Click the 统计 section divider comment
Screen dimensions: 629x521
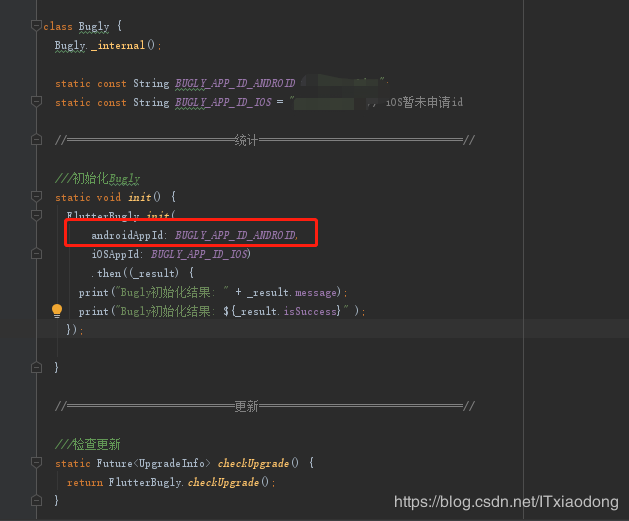tap(265, 140)
